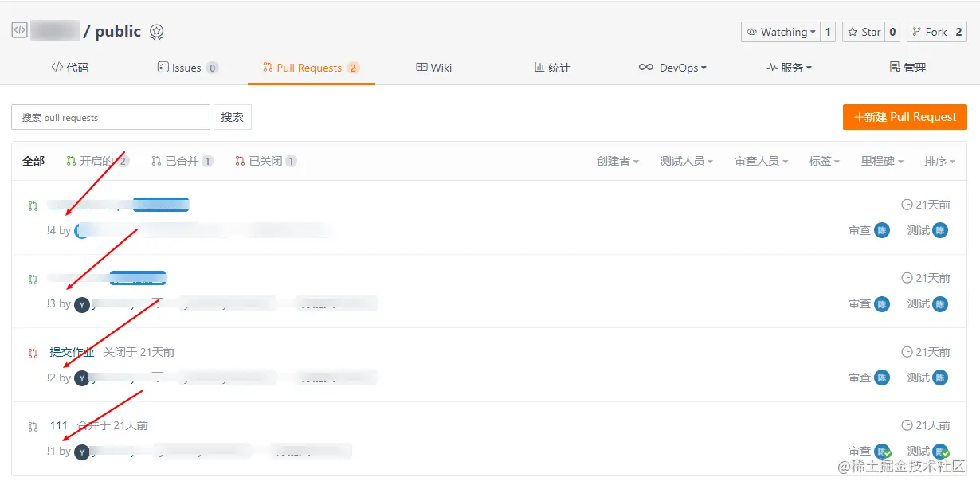Create a 新建 Pull Request
The width and height of the screenshot is (980, 489).
click(905, 117)
